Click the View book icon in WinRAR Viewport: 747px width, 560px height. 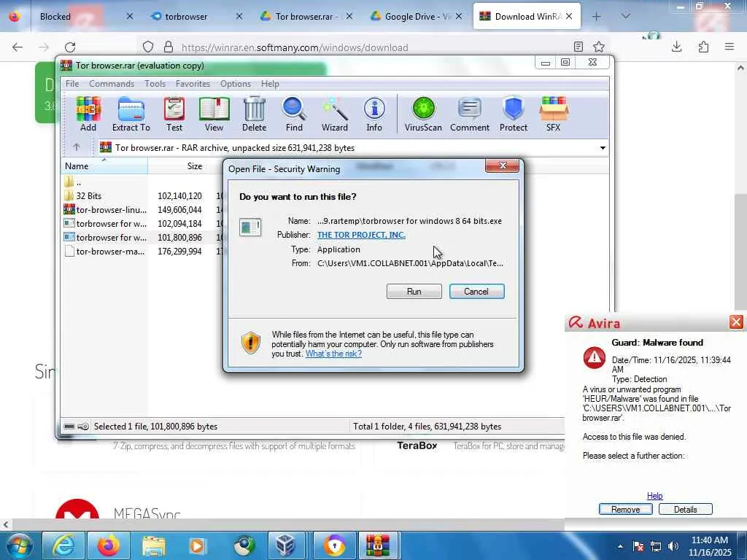pos(214,114)
